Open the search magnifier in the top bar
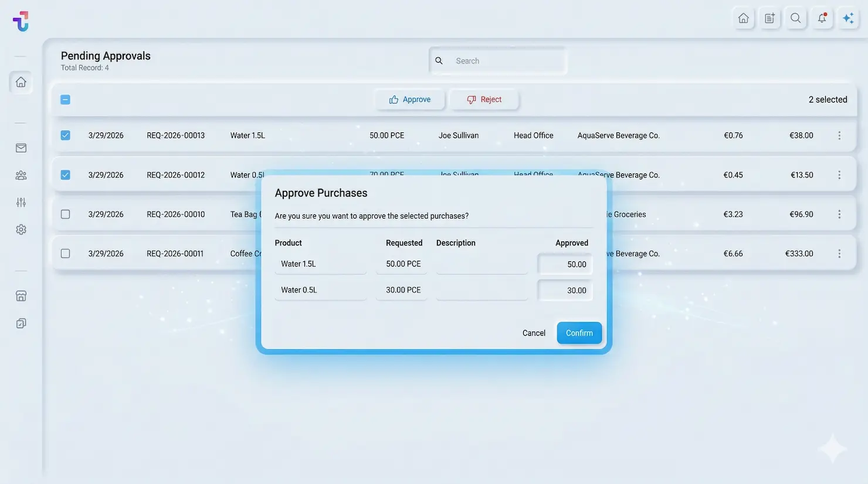The width and height of the screenshot is (868, 484). point(795,18)
